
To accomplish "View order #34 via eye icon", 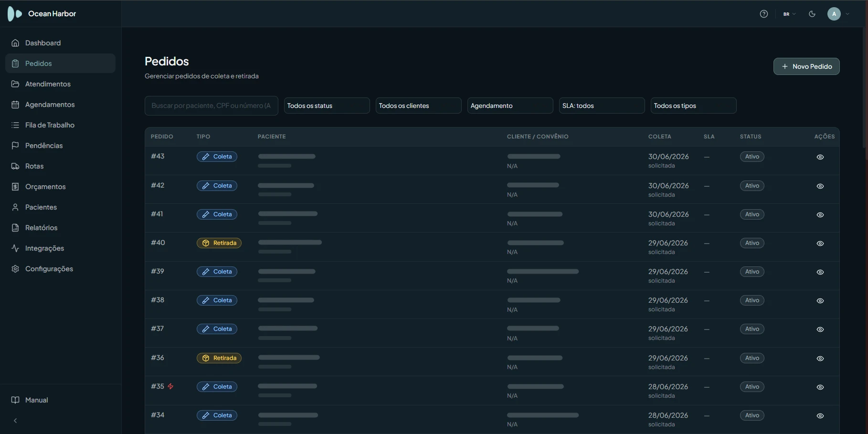I will click(x=820, y=416).
